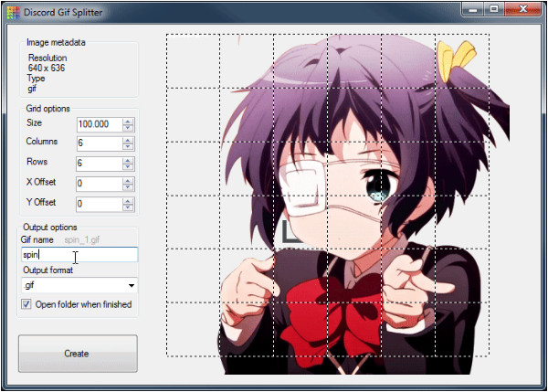Image resolution: width=548 pixels, height=392 pixels.
Task: Click the 'spin_1.gif' preview name text
Action: (82, 240)
